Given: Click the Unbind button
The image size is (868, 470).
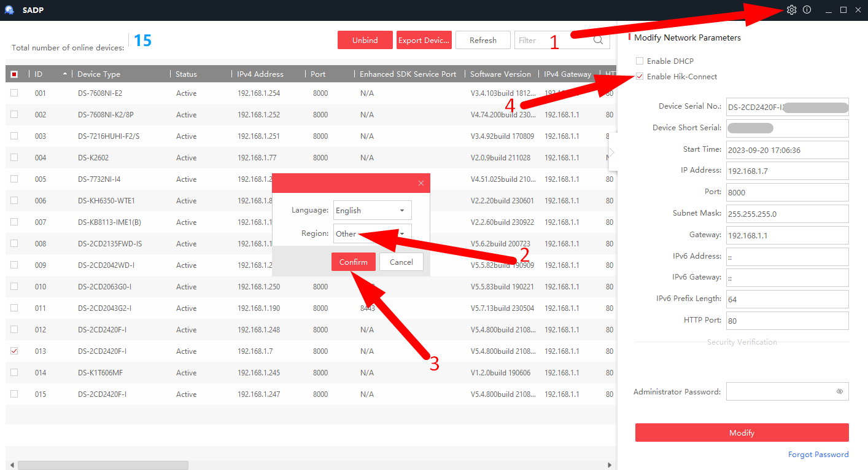Looking at the screenshot, I should [x=365, y=40].
